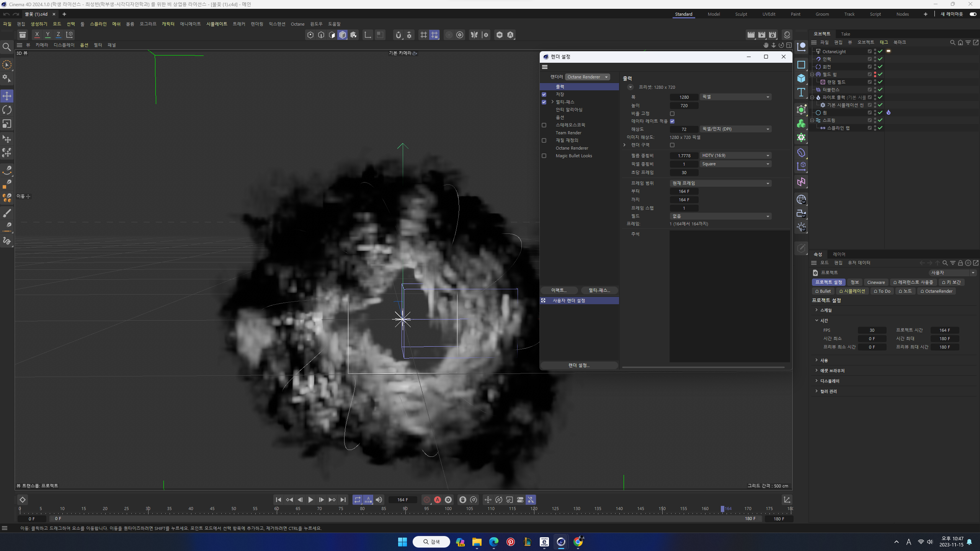Expand the 스케일 section in project settings
This screenshot has height=551, width=980.
[817, 310]
